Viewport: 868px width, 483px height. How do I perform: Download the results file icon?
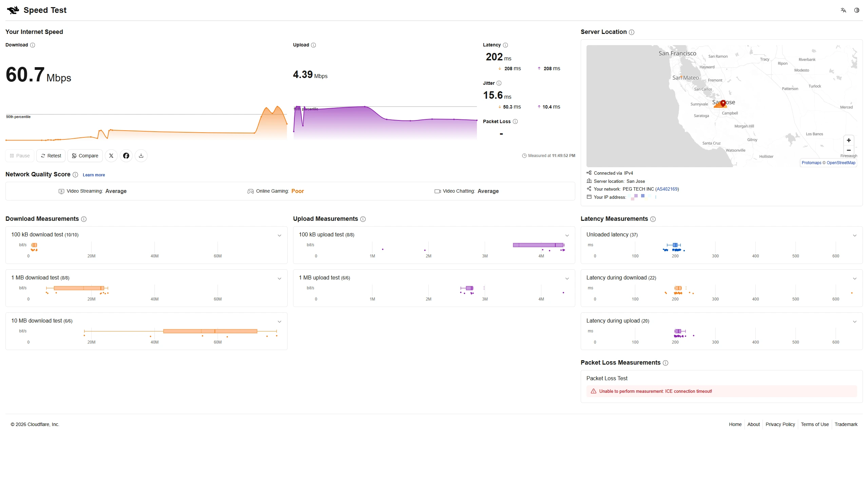pyautogui.click(x=141, y=156)
